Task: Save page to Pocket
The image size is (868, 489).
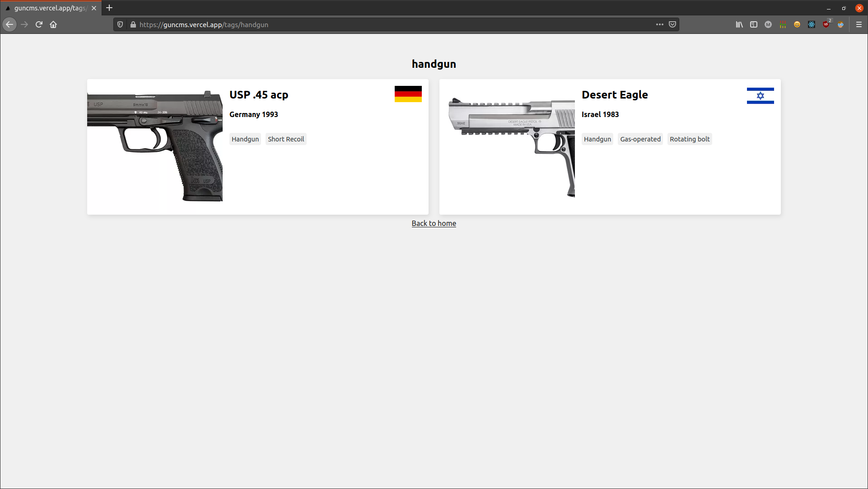Action: [x=672, y=24]
